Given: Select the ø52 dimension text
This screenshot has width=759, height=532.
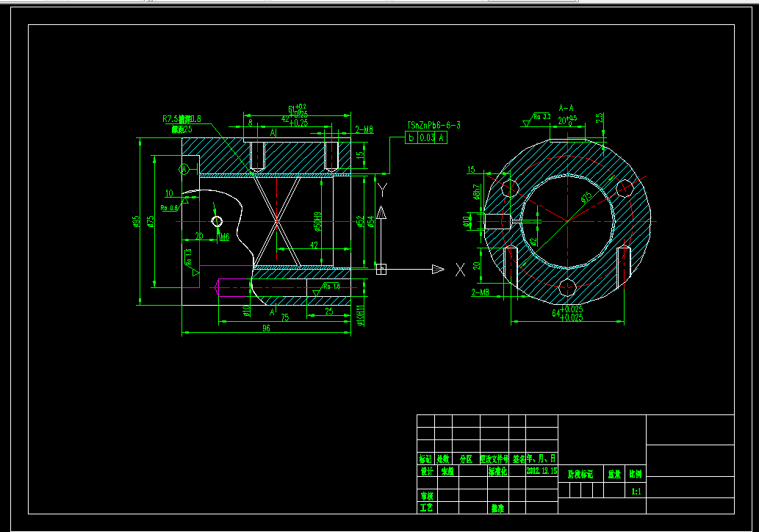Looking at the screenshot, I should tap(359, 222).
